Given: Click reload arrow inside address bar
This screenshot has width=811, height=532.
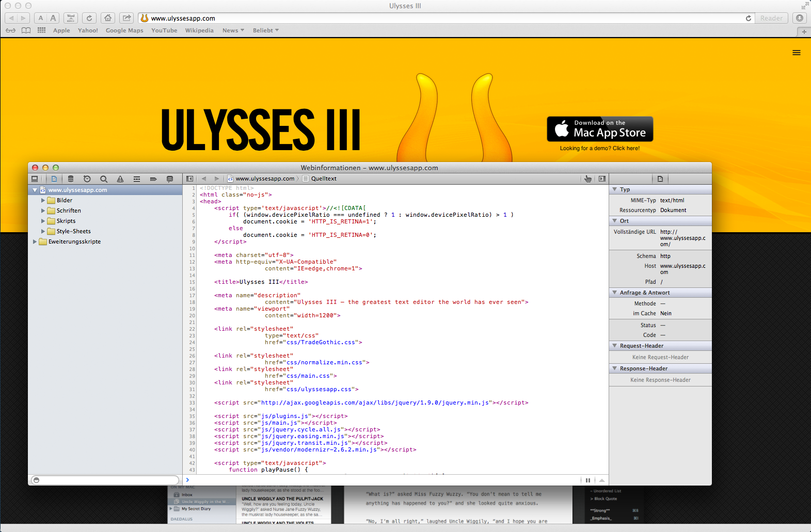Looking at the screenshot, I should [749, 18].
